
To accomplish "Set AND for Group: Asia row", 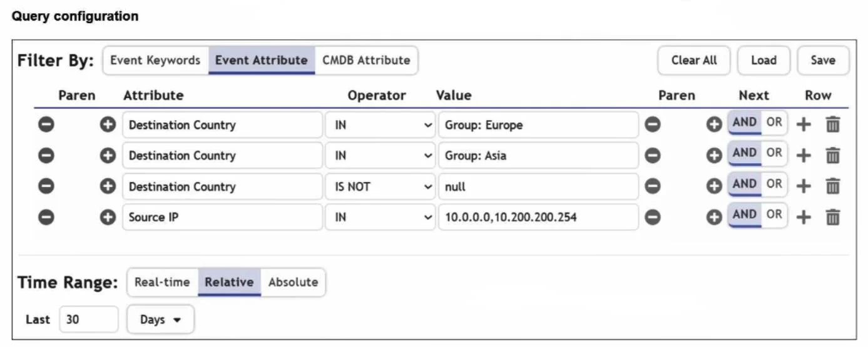I will pos(744,153).
